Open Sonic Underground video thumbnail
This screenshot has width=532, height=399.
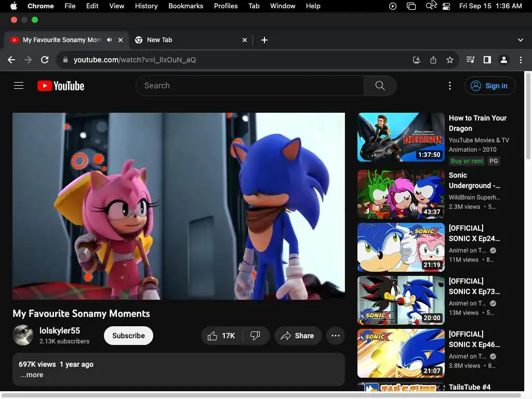pyautogui.click(x=401, y=194)
